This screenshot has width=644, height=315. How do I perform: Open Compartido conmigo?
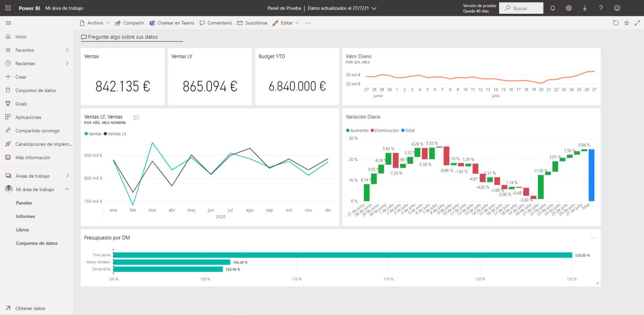[37, 130]
